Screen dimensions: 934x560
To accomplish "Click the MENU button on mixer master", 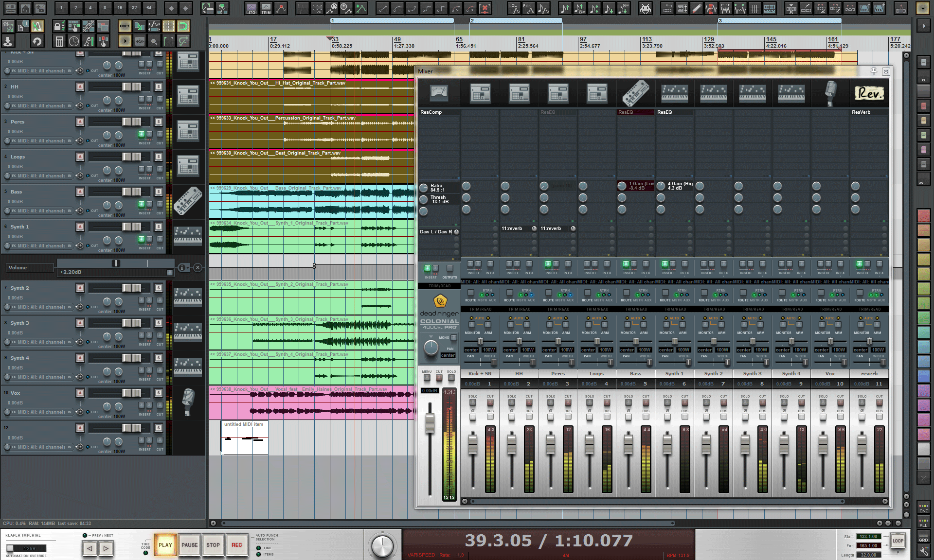I will (x=427, y=378).
